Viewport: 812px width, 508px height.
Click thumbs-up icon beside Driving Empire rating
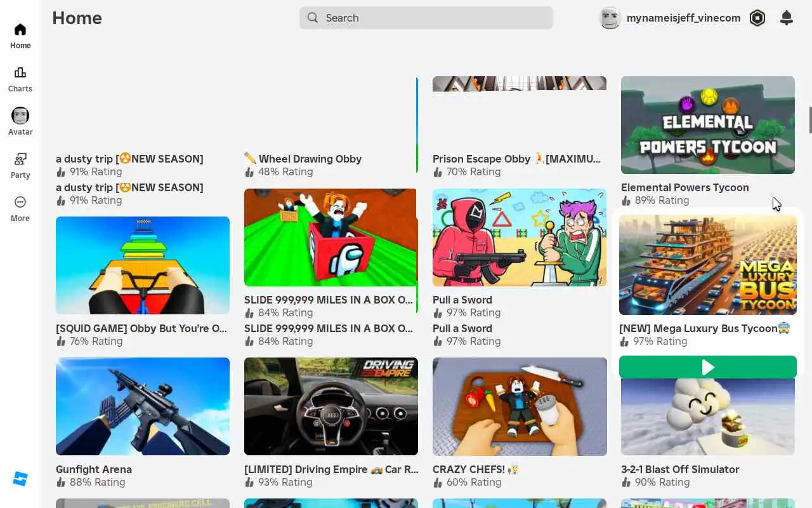(x=249, y=482)
